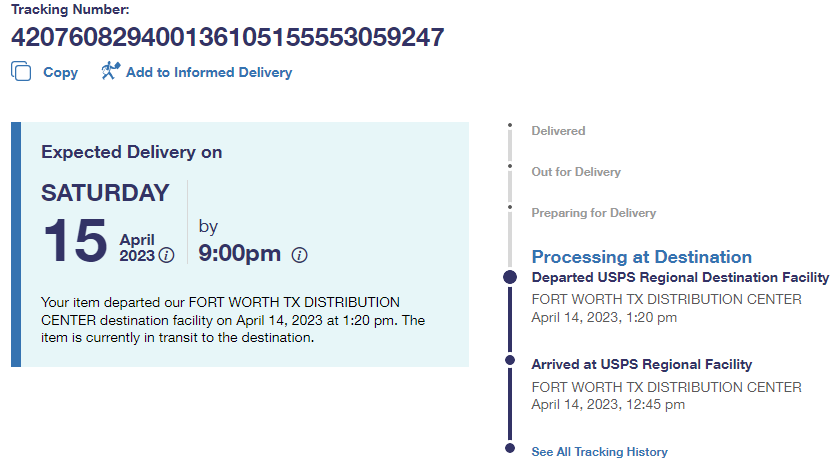Open info icon beside April 2023
The height and width of the screenshot is (460, 833).
(167, 255)
